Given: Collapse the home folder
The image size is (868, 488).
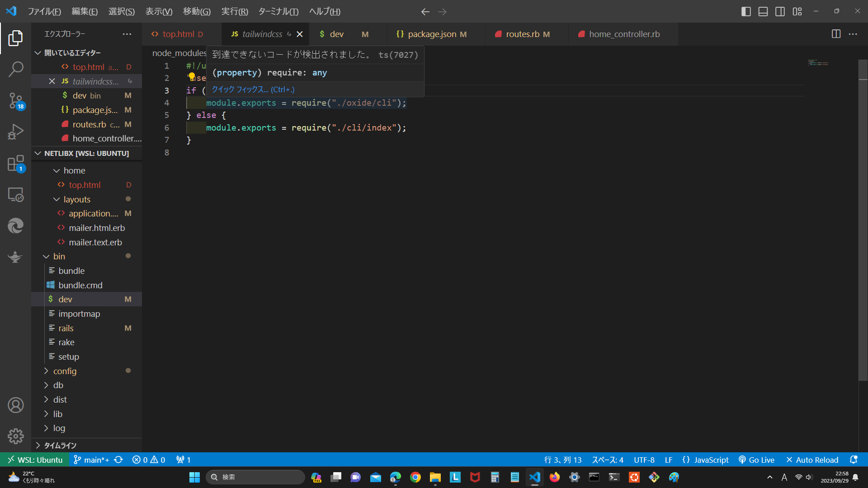Looking at the screenshot, I should [x=57, y=170].
